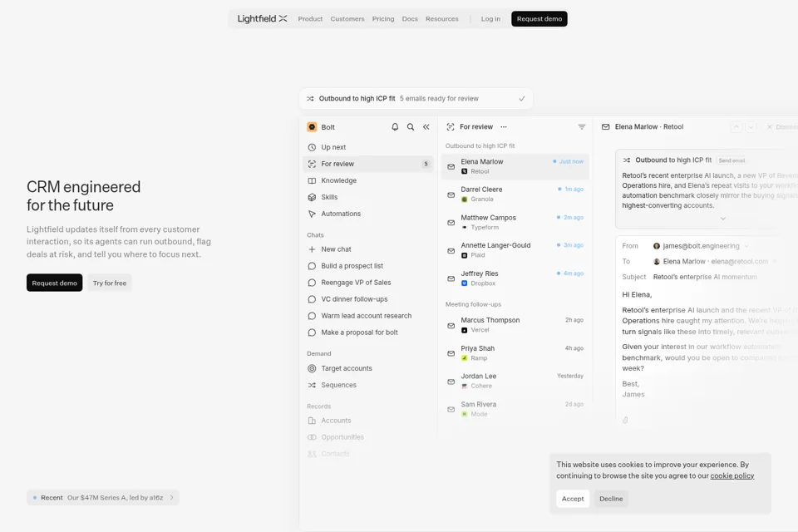Click the Target accounts bullseye icon
Viewport: 798px width, 532px height.
click(312, 368)
